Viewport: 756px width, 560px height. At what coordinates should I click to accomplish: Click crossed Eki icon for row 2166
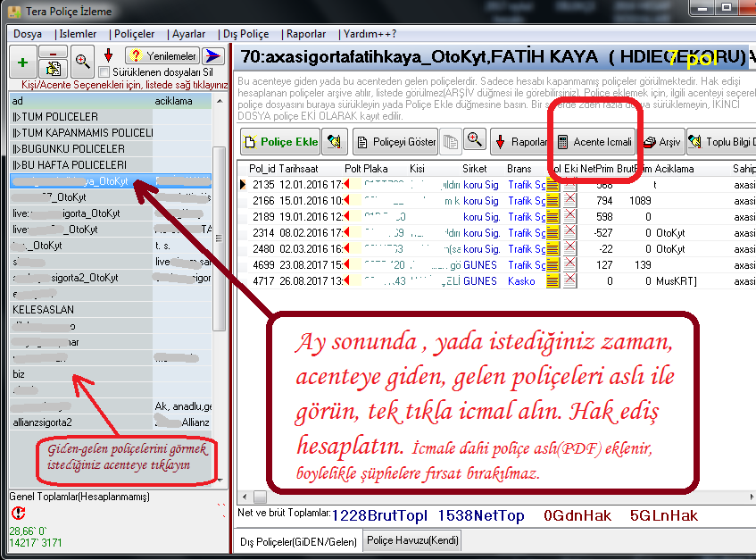pos(569,201)
